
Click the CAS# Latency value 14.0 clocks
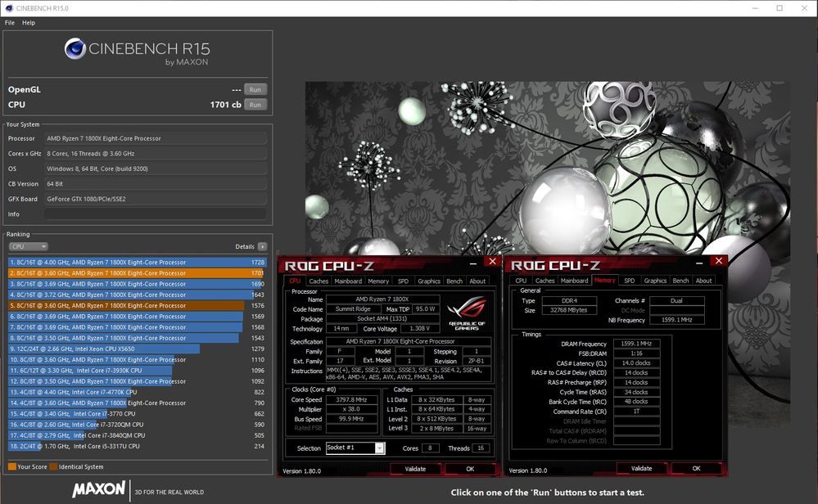636,363
